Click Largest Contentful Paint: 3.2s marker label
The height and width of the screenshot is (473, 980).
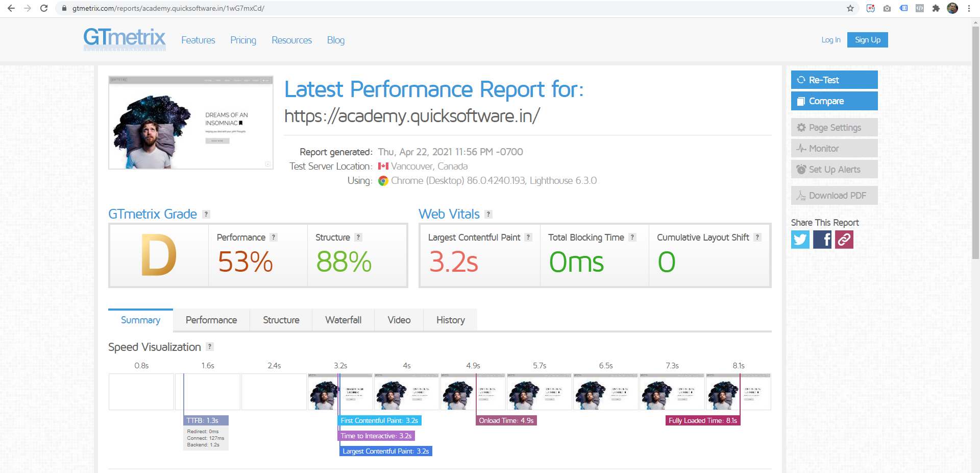tap(386, 451)
